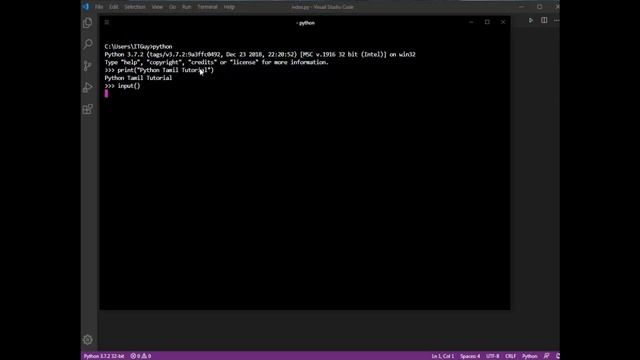Click the python terminal title text
Image resolution: width=640 pixels, height=360 pixels.
point(306,23)
